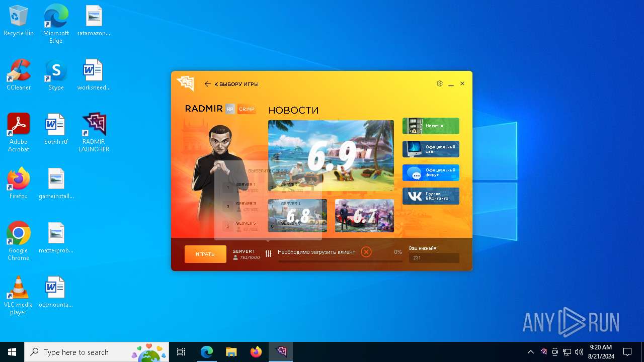Viewport: 644px width, 362px height.
Task: Minimize the Radmir launcher window
Action: click(x=451, y=84)
